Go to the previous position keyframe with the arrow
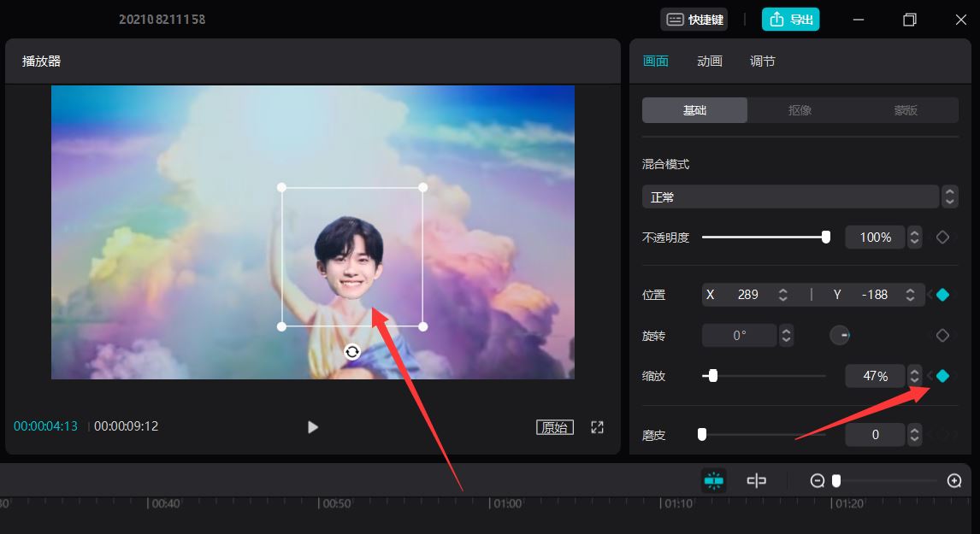 pos(930,295)
